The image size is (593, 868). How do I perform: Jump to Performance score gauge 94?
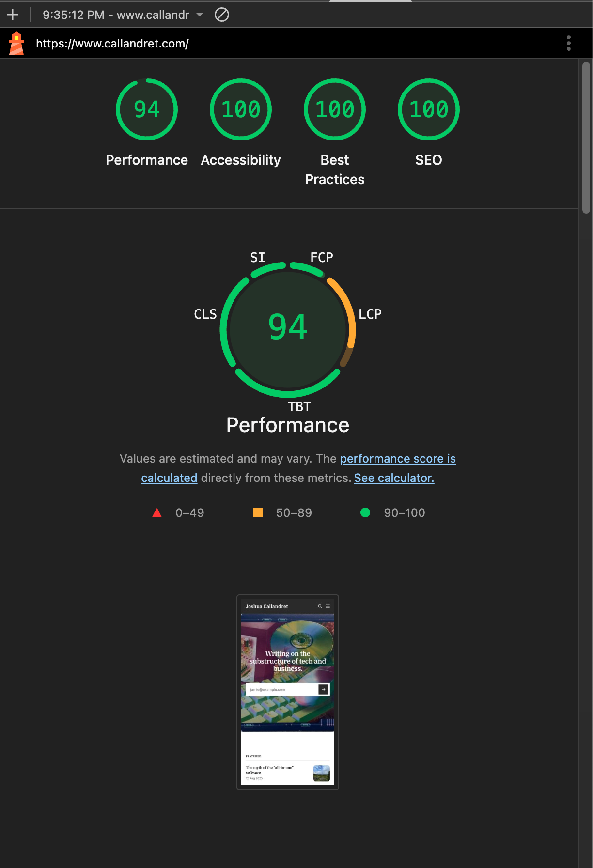[147, 109]
